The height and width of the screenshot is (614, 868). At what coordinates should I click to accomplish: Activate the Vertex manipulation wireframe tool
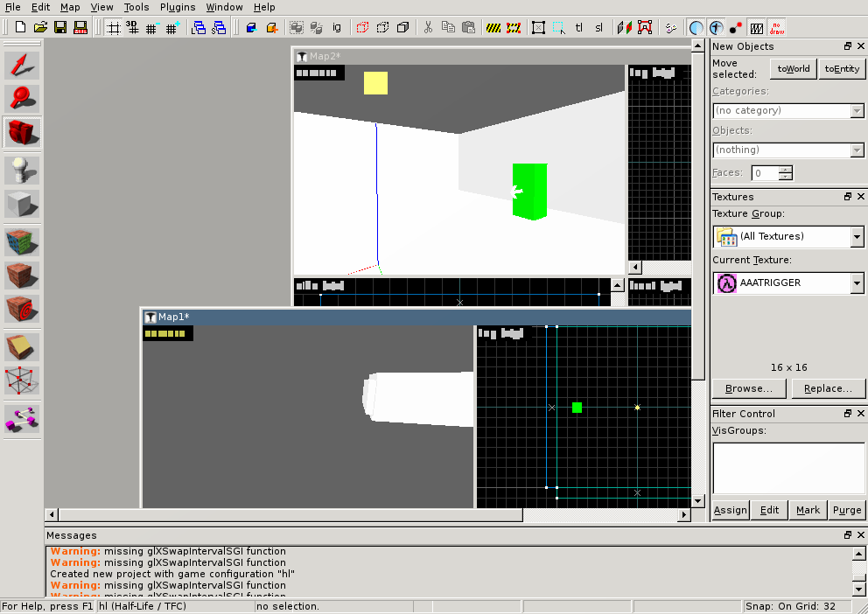(x=22, y=381)
